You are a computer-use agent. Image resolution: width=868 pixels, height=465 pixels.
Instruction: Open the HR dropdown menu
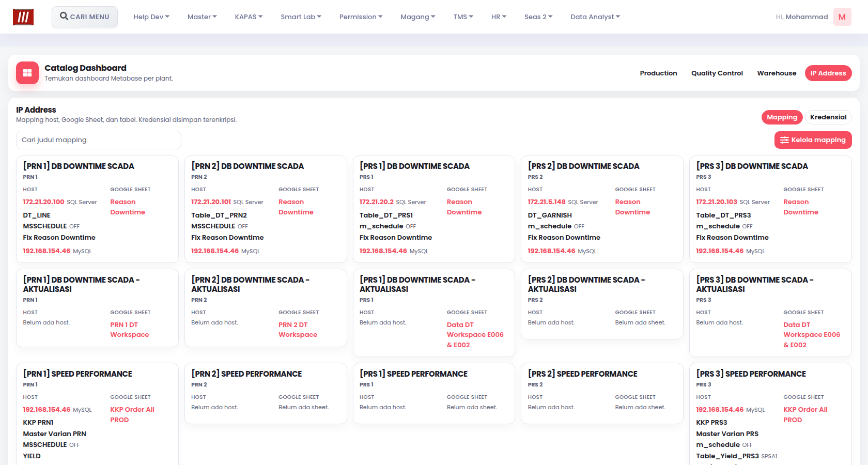499,17
